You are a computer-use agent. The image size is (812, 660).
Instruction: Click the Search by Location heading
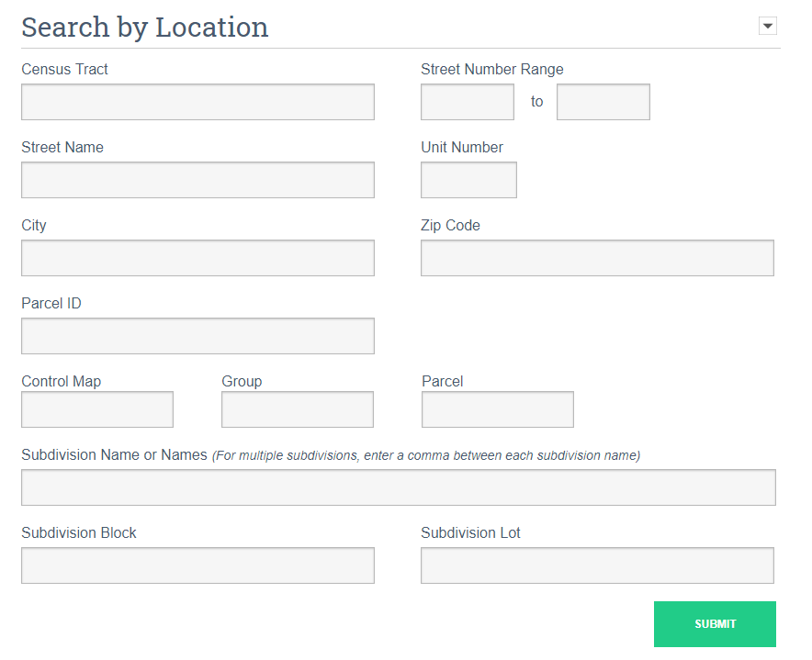point(144,27)
